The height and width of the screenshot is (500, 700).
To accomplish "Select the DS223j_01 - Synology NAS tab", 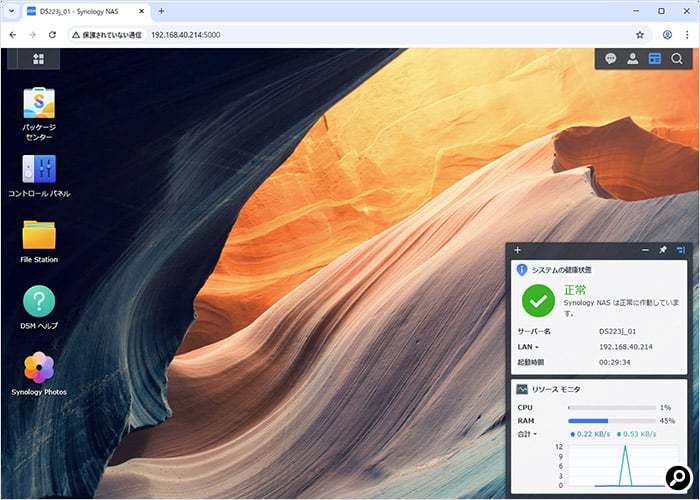I will tap(87, 12).
